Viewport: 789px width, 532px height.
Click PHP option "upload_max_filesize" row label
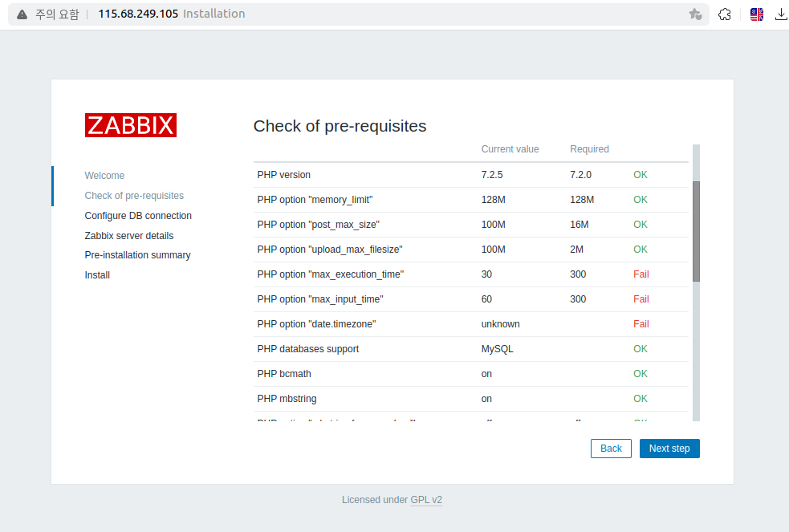(330, 250)
